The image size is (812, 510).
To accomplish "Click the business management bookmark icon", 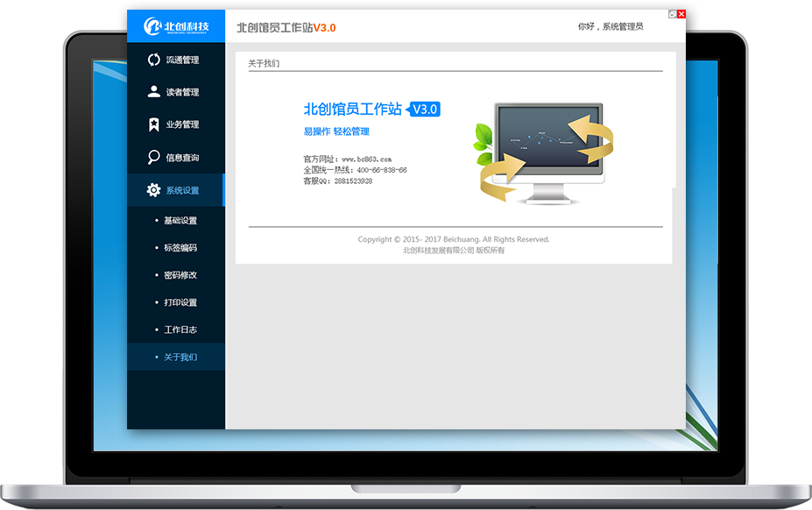I will 153,124.
